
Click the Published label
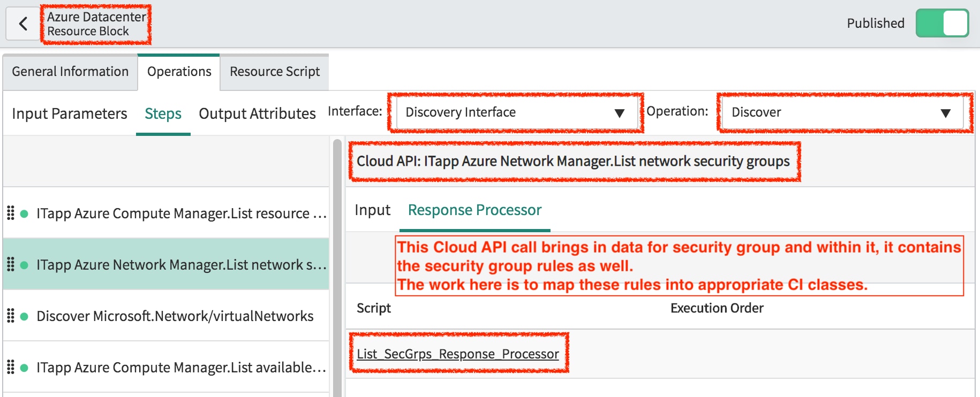point(876,23)
